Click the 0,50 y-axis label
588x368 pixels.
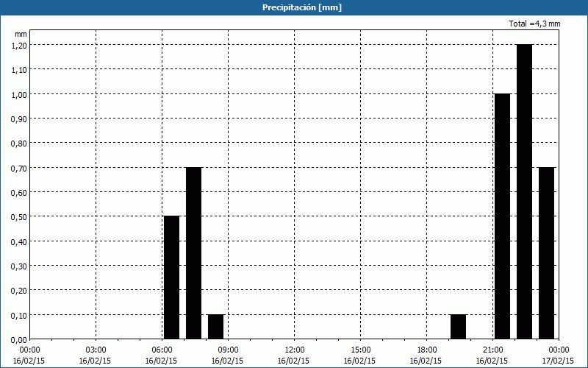(19, 216)
